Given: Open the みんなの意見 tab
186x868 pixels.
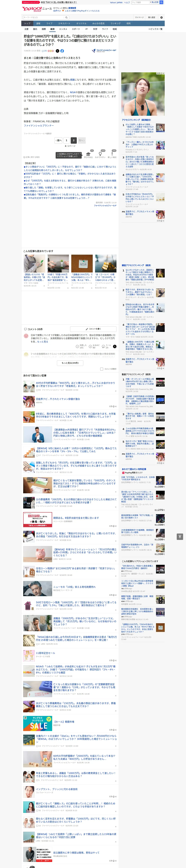Looking at the screenshot, I should pyautogui.click(x=99, y=24).
